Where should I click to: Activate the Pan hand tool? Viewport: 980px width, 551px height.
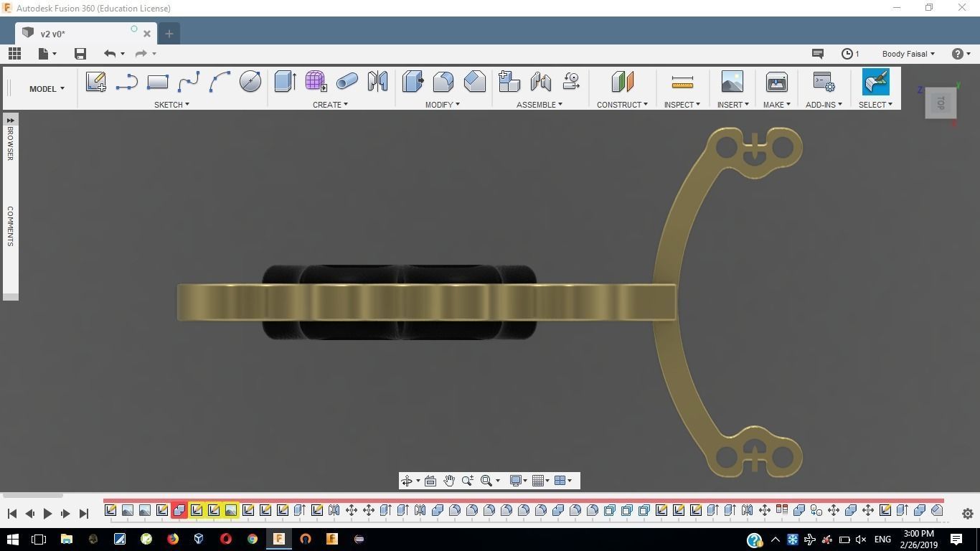pyautogui.click(x=449, y=481)
